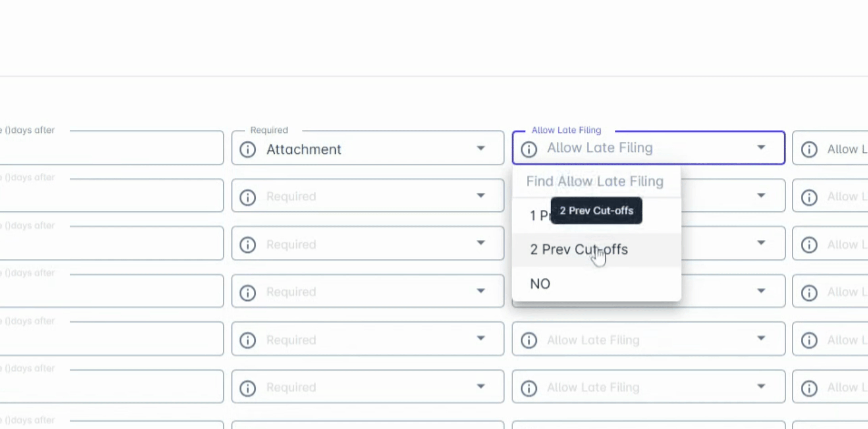Click info icon in fifth row Allow Late Filing field

(529, 340)
